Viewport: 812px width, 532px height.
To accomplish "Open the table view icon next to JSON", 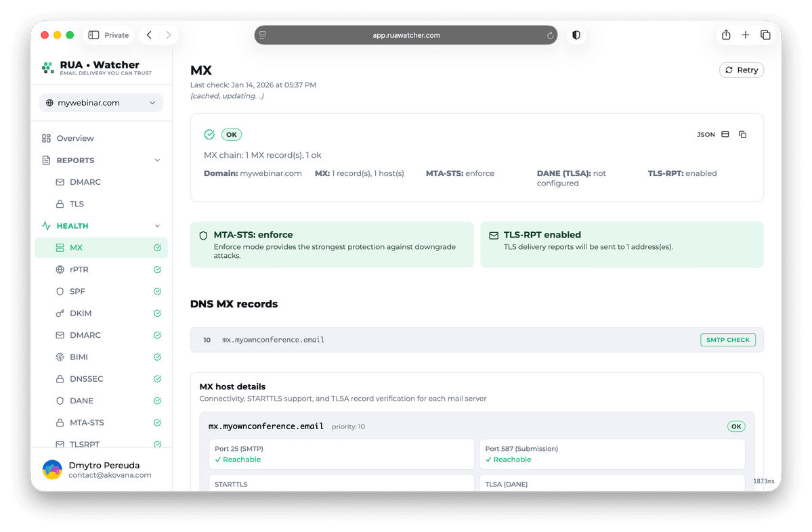I will (x=725, y=134).
